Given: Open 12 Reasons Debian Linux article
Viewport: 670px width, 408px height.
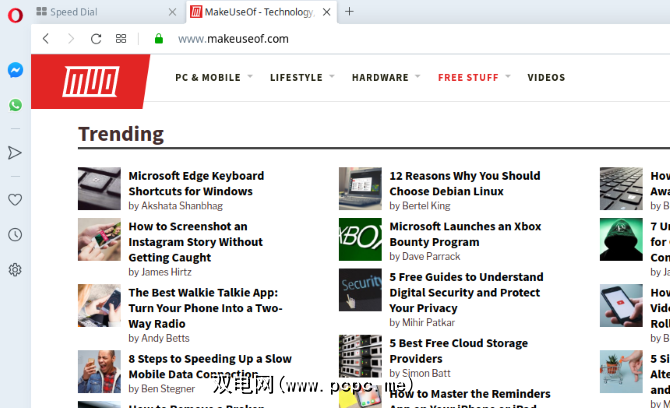Looking at the screenshot, I should pyautogui.click(x=464, y=184).
